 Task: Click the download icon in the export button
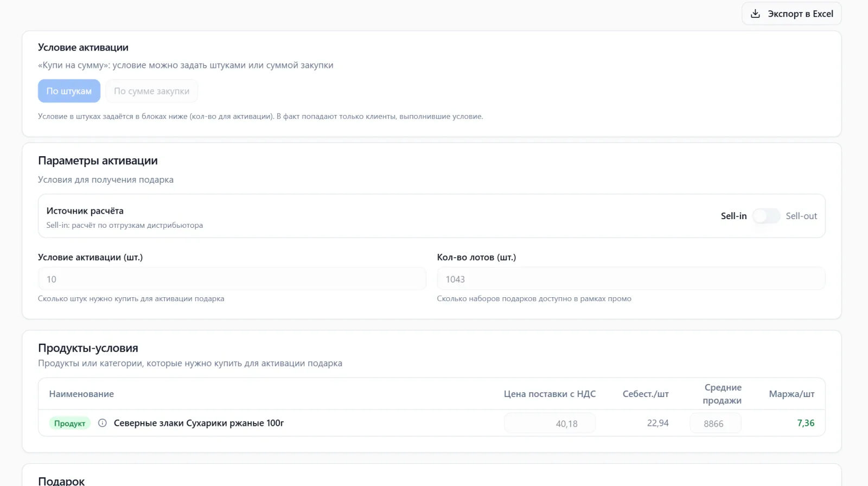tap(755, 14)
